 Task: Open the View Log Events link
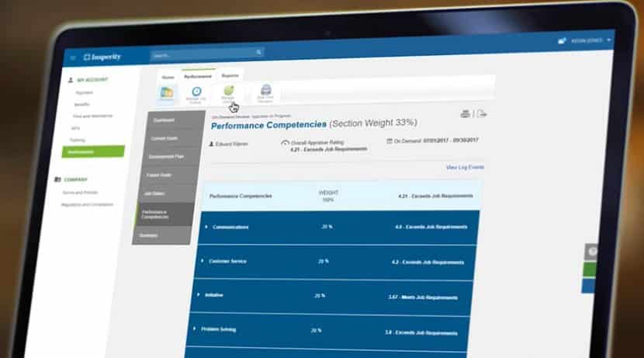click(464, 167)
